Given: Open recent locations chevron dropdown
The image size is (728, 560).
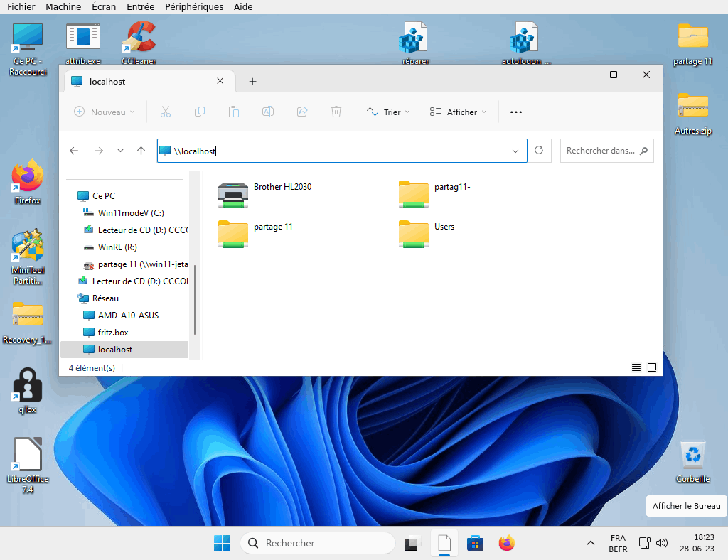Looking at the screenshot, I should pyautogui.click(x=120, y=151).
